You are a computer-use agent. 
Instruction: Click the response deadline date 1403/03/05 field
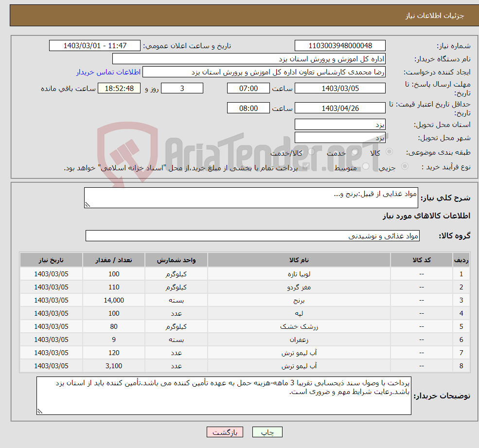(340, 89)
